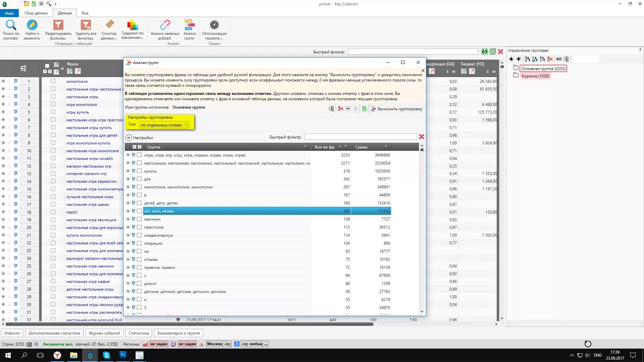Open Skype from the taskbar
The image size is (644, 362).
coord(107,355)
